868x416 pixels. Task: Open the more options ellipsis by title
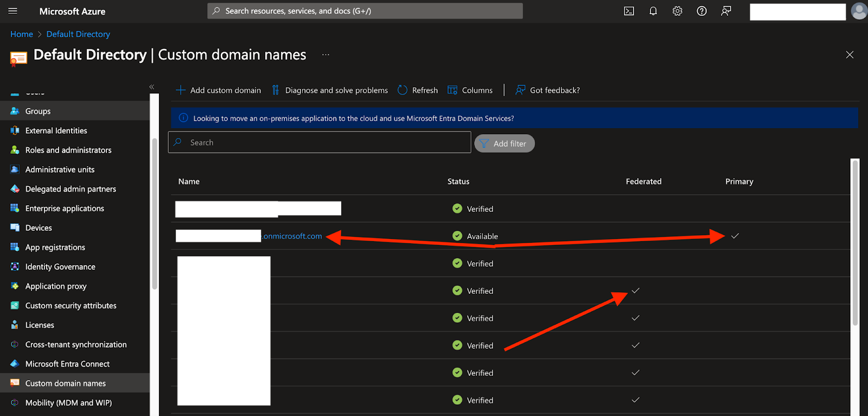[x=325, y=55]
